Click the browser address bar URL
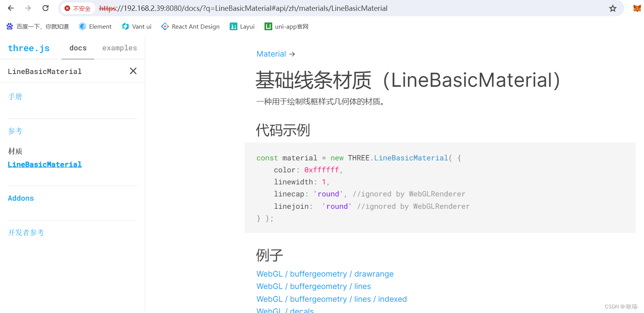 point(243,8)
